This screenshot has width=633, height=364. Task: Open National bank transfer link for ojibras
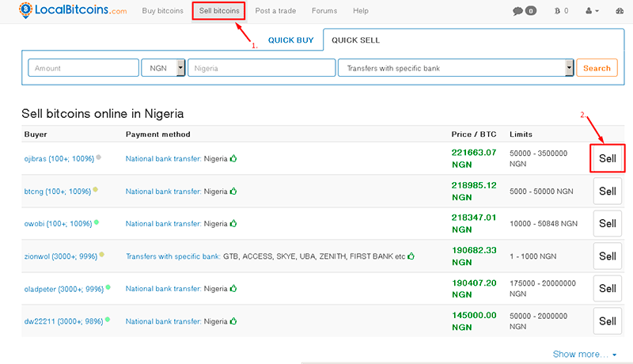[163, 158]
